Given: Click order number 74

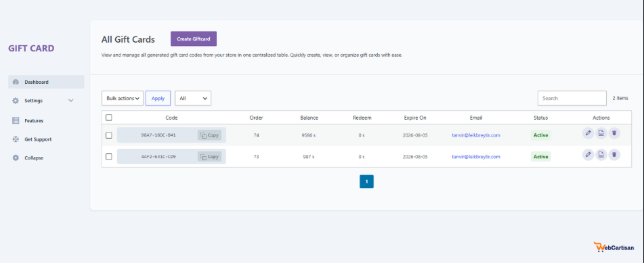Looking at the screenshot, I should tap(256, 135).
